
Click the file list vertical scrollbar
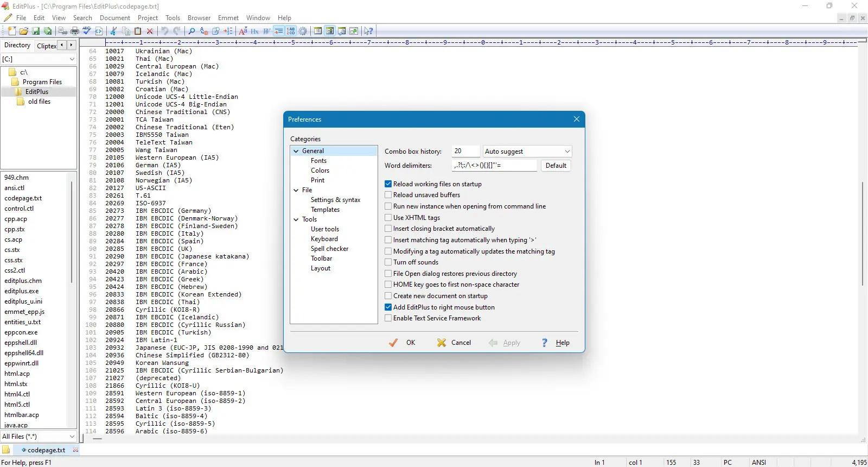(x=72, y=232)
